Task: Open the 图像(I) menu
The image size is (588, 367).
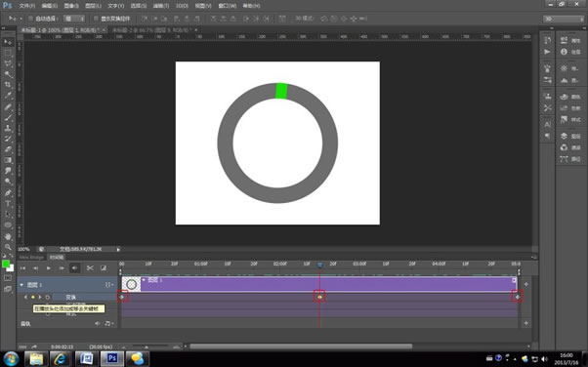Action: (71, 6)
